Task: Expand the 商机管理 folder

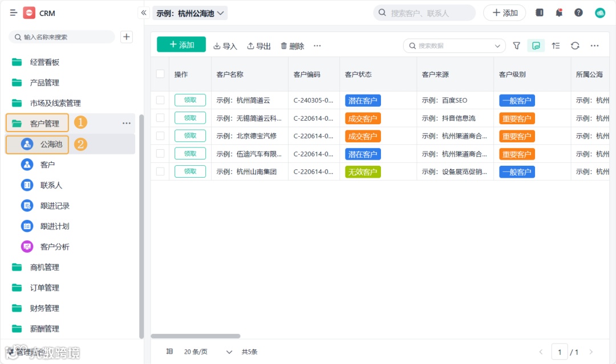Action: point(70,267)
